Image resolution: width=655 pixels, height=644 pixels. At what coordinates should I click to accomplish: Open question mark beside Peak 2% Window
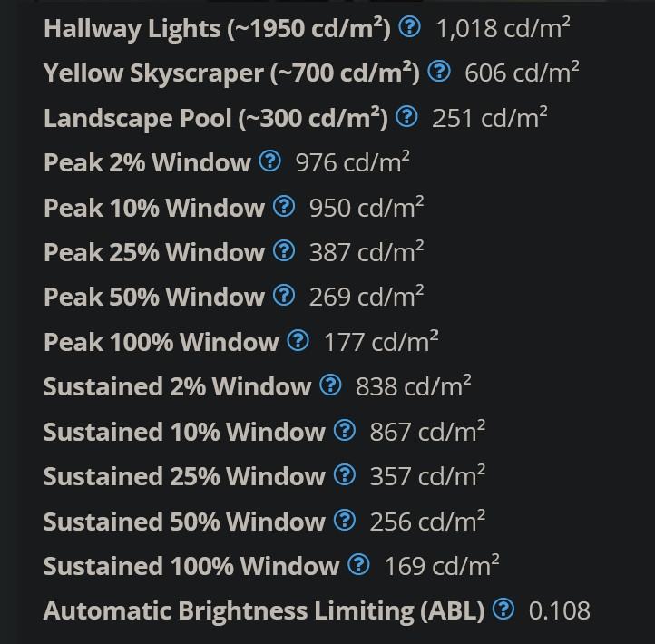269,161
